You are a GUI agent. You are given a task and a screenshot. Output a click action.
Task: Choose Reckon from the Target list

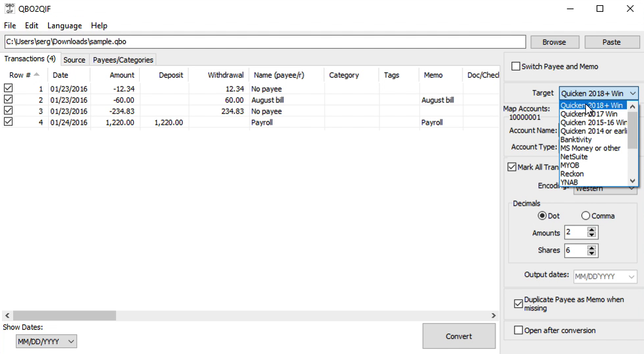coord(593,174)
